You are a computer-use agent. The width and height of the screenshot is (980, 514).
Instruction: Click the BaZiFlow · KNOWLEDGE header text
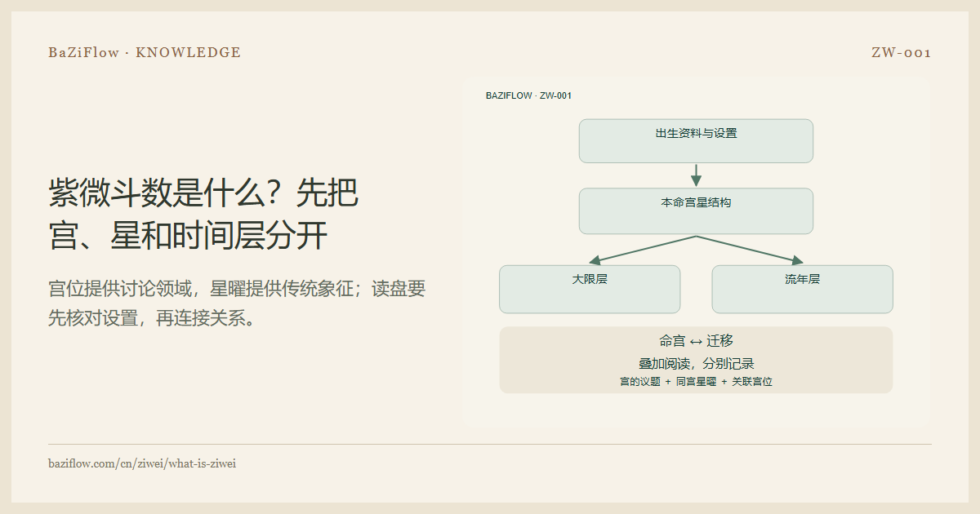point(145,52)
